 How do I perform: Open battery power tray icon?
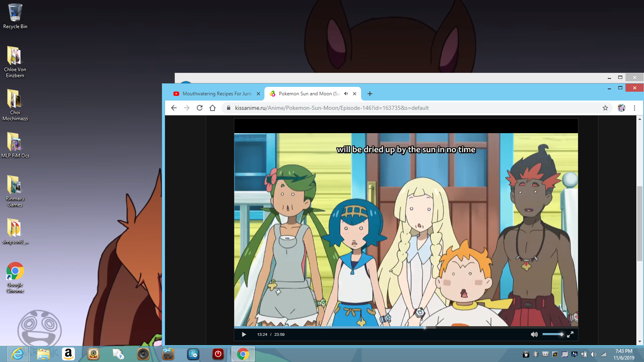click(584, 354)
